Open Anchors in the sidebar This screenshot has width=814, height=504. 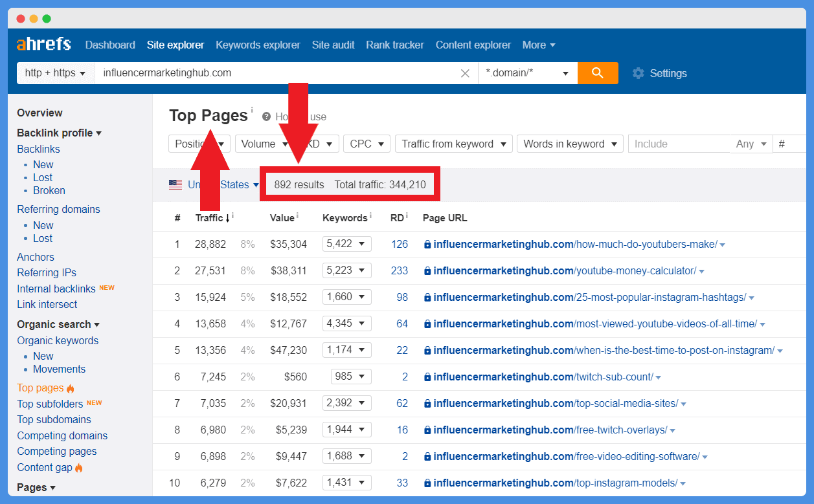tap(36, 257)
